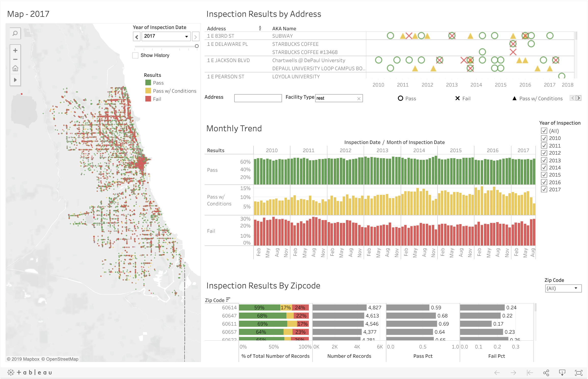The image size is (588, 379).
Task: Click the map search magnifier icon
Action: pos(15,34)
